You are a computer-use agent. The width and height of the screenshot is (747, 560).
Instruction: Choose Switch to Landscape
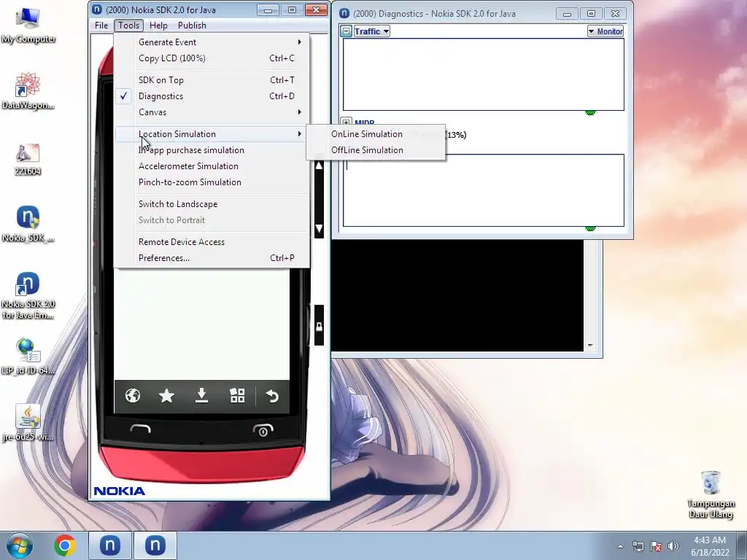coord(212,204)
